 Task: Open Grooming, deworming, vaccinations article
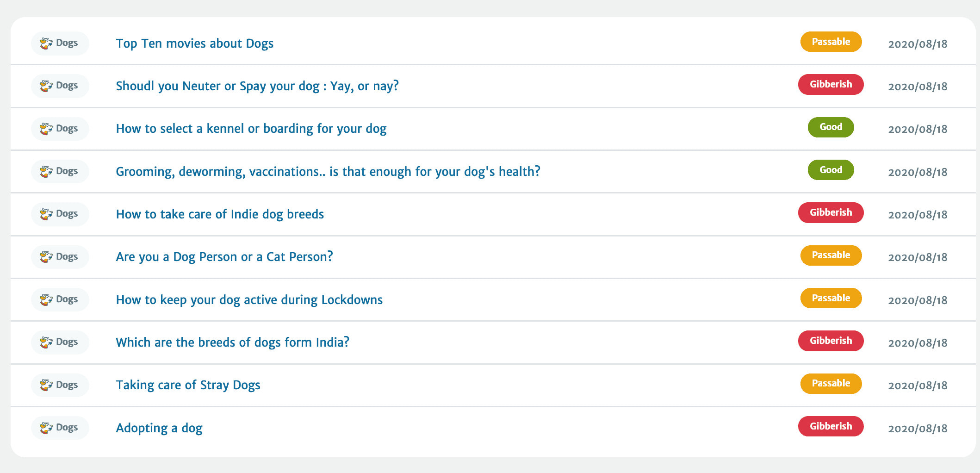(328, 172)
